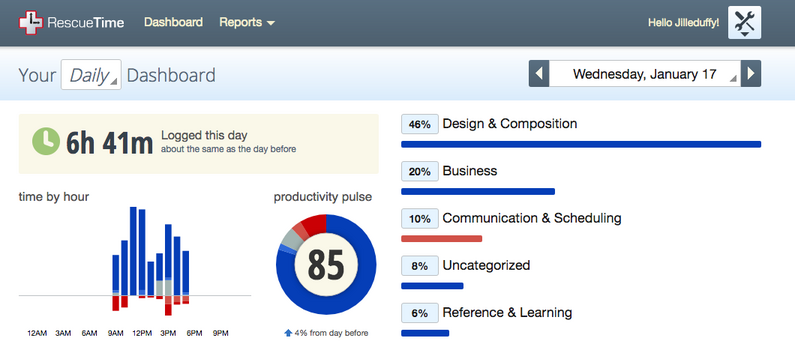Open the Business category

pos(469,171)
